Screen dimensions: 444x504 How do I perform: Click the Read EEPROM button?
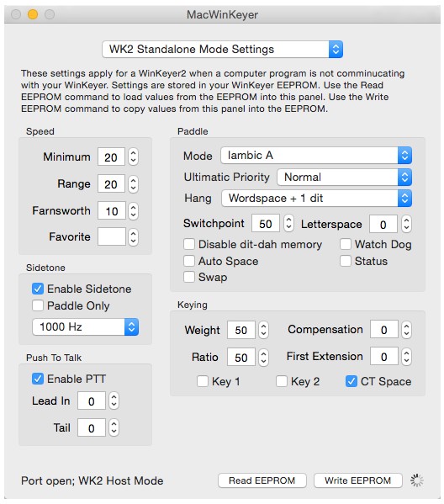point(262,480)
